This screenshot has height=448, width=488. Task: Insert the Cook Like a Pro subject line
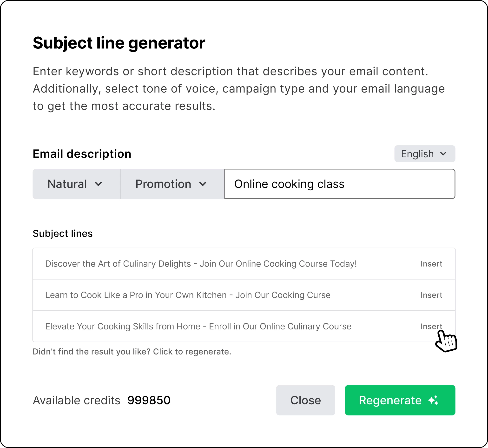tap(431, 295)
